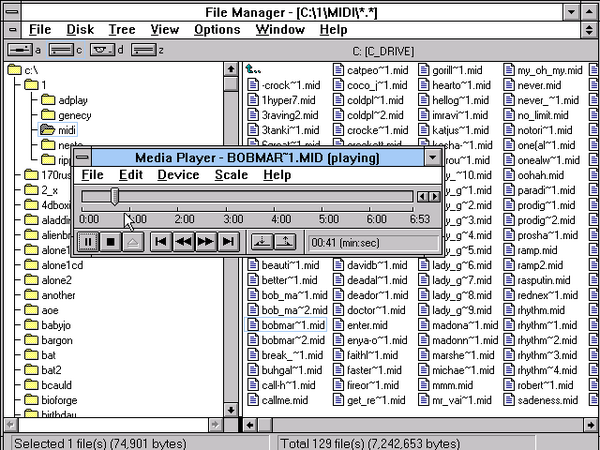Select file sadeness.mid

click(x=541, y=400)
